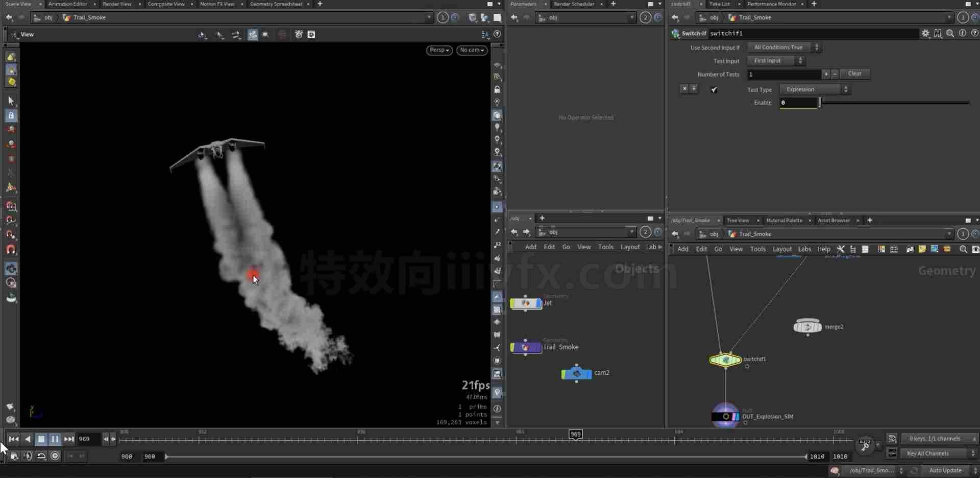This screenshot has height=478, width=980.
Task: Toggle audio playback icon
Action: (x=28, y=456)
